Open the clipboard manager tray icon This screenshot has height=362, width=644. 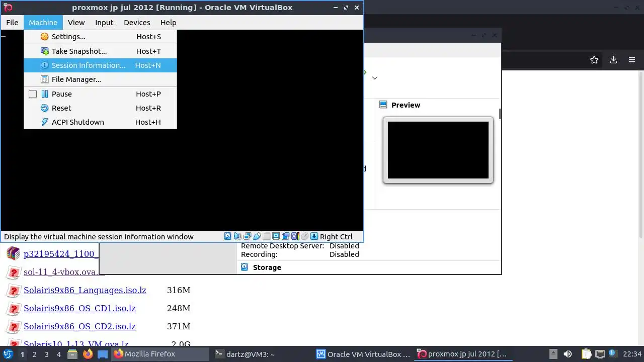[586, 354]
